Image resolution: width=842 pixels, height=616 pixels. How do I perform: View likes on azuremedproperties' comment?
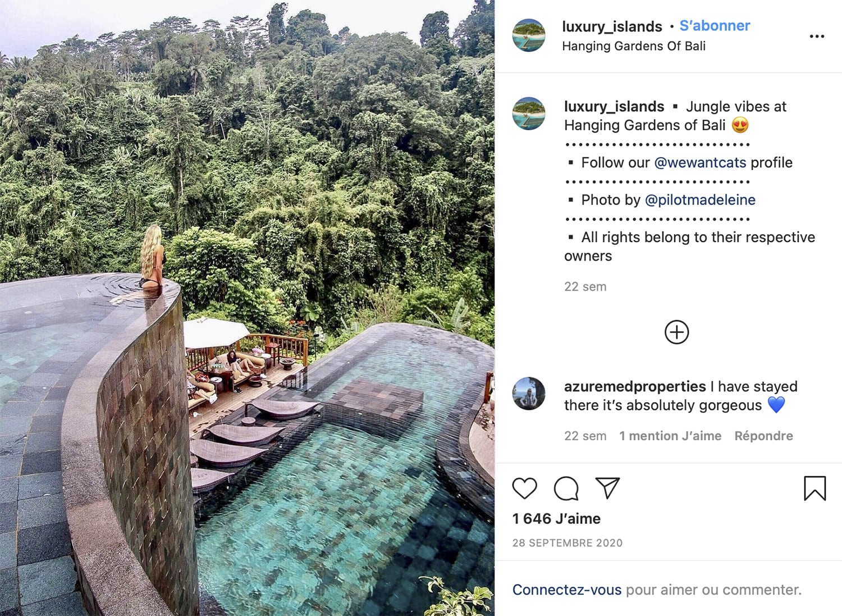[x=670, y=436]
